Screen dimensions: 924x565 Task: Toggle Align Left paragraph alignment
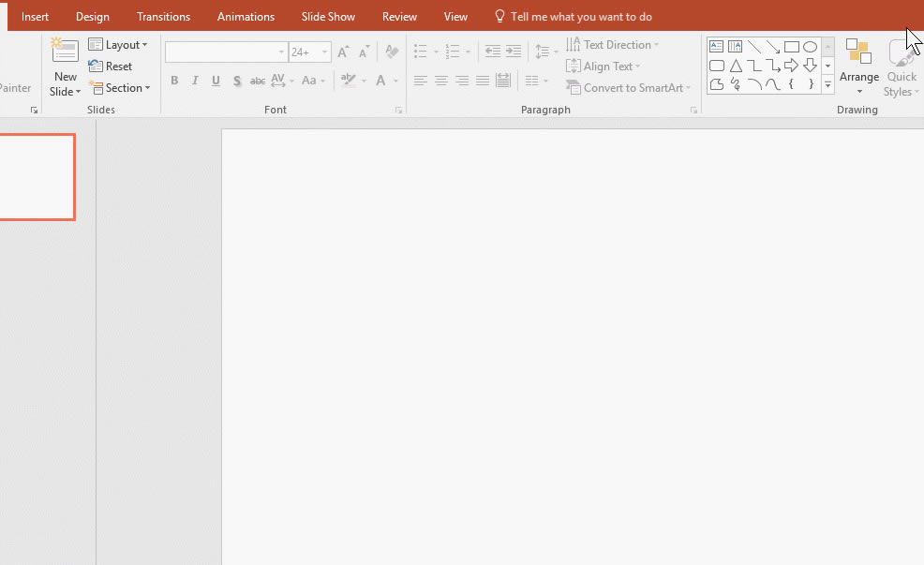(420, 81)
